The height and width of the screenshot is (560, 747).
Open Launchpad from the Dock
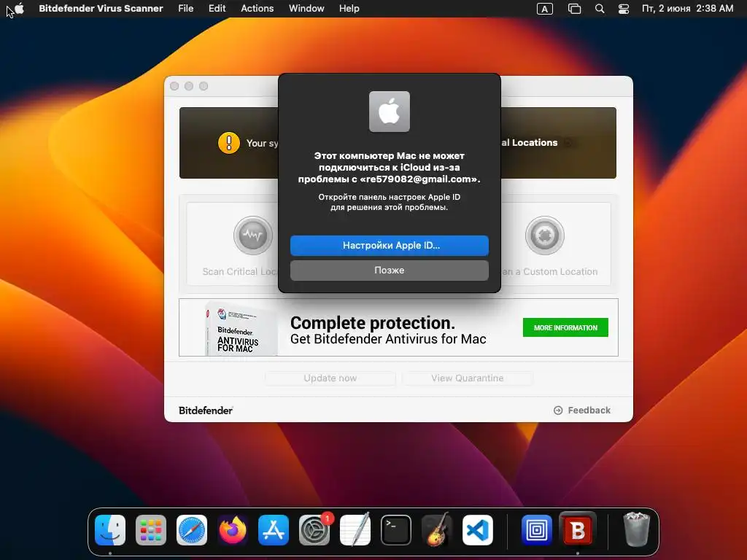pos(151,530)
